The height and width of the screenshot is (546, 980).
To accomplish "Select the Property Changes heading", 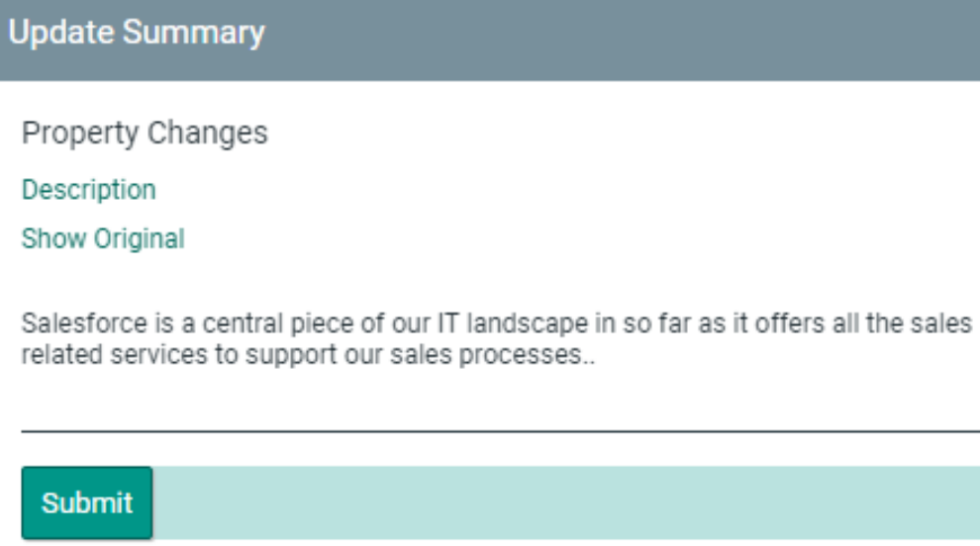I will 145,133.
